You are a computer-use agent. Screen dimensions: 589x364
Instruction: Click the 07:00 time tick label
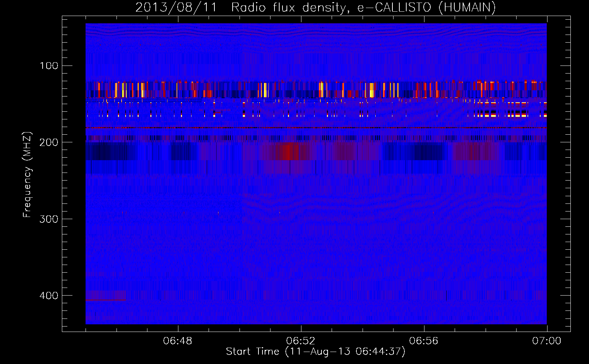tap(547, 341)
